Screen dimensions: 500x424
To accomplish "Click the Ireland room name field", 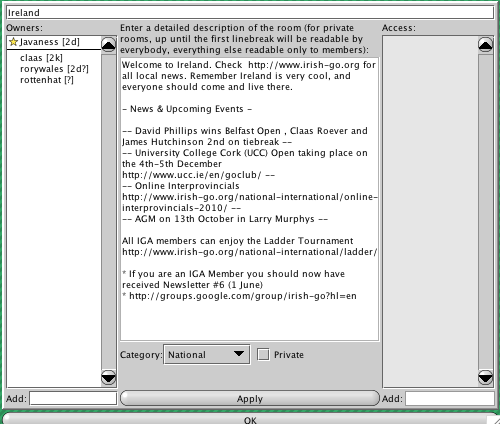I will pos(250,13).
